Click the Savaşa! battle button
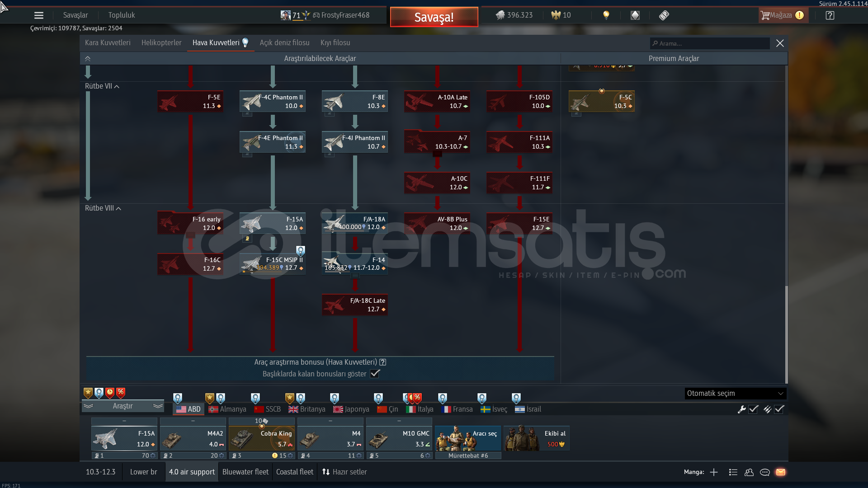 [434, 17]
